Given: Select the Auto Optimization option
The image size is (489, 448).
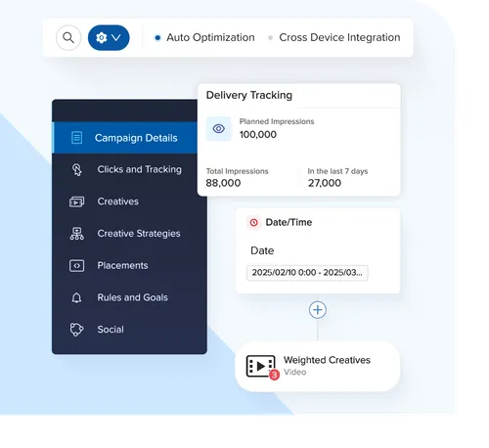Looking at the screenshot, I should 205,37.
